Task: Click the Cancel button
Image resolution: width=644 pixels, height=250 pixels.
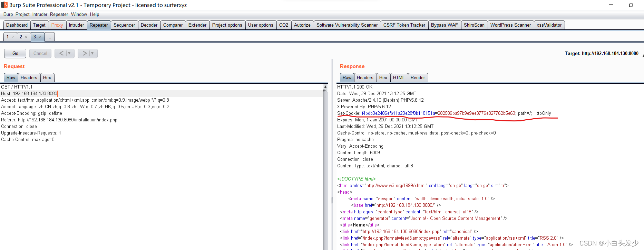Action: coord(40,53)
